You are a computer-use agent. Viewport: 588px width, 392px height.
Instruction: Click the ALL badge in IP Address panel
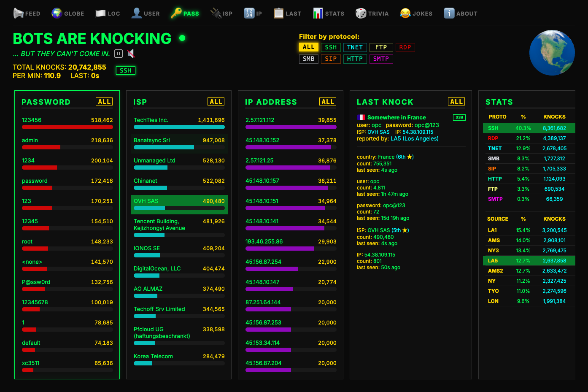coord(328,102)
